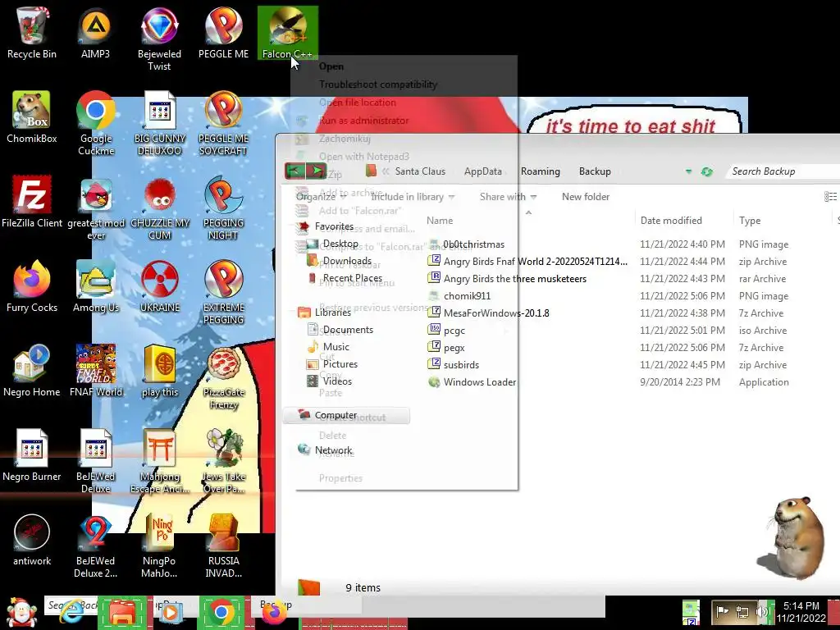Screen dimensions: 840x630
Task: Select the Angry Birds 'greatest mod ever' icon
Action: (x=96, y=209)
